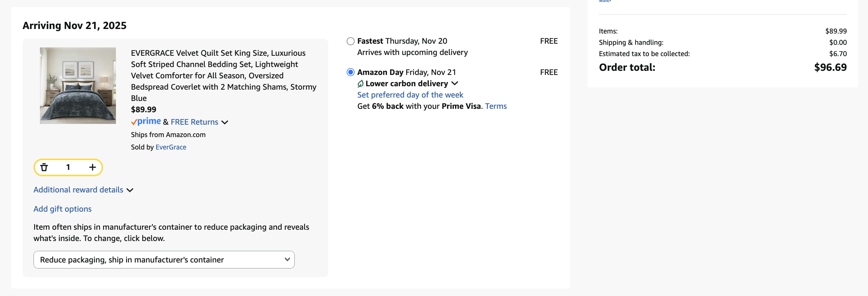The height and width of the screenshot is (296, 868).
Task: Open Prime Visa Terms link
Action: 496,106
